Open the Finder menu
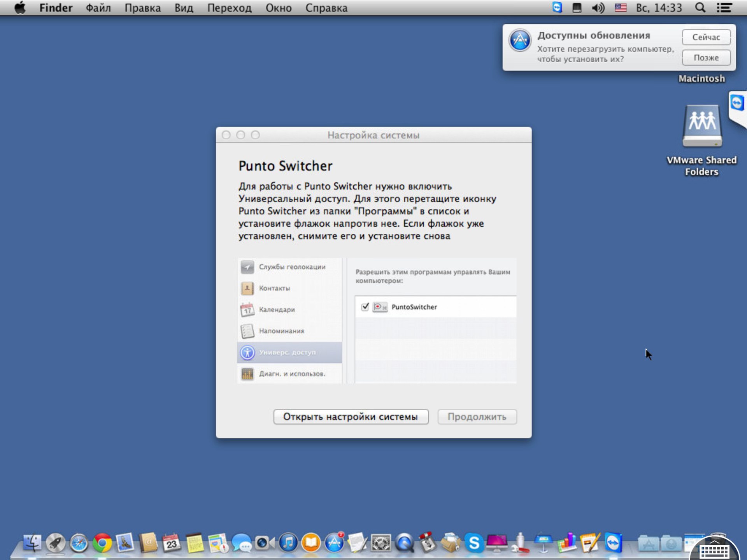 tap(56, 8)
